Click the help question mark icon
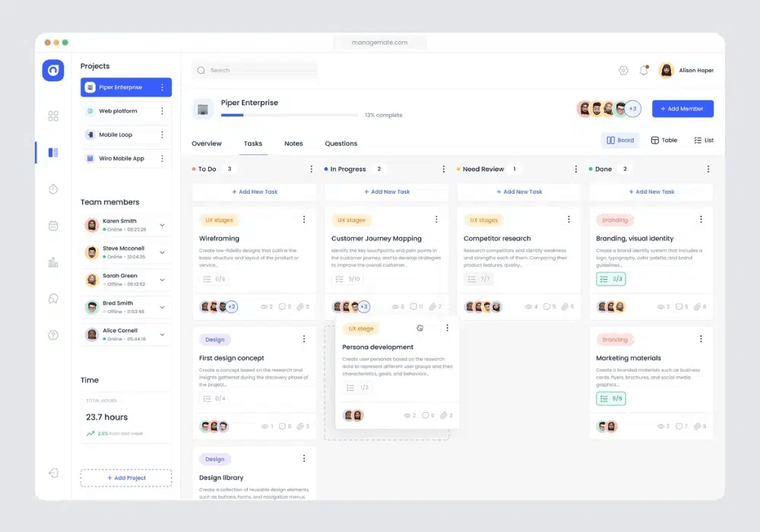The width and height of the screenshot is (760, 532). tap(53, 335)
